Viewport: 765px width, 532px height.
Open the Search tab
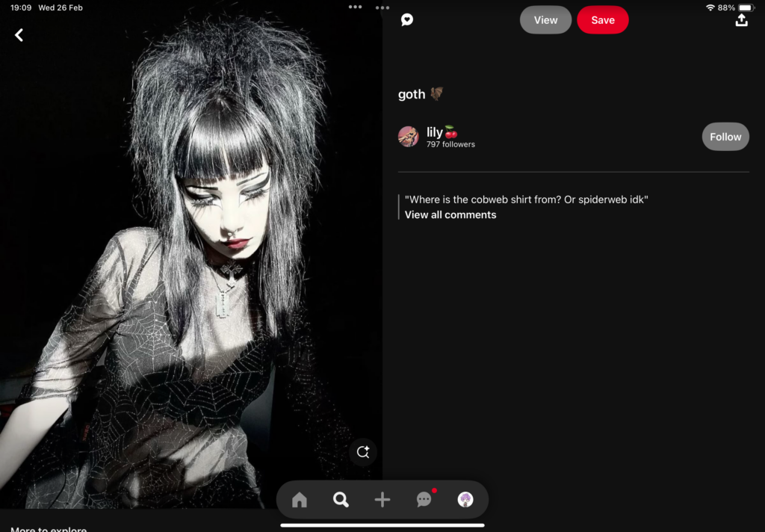coord(341,499)
